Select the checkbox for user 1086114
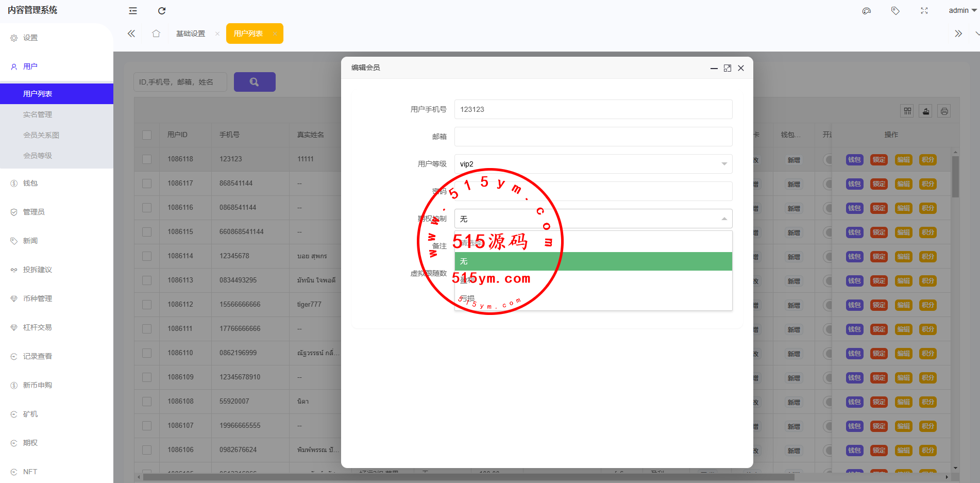Image resolution: width=980 pixels, height=483 pixels. click(147, 256)
